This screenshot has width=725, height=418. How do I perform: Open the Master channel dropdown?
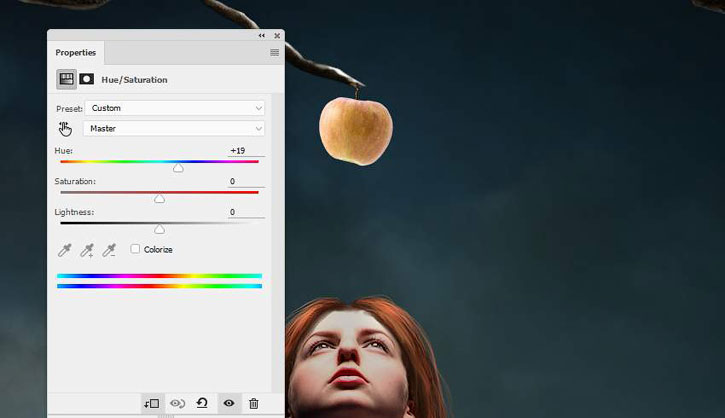coord(174,129)
